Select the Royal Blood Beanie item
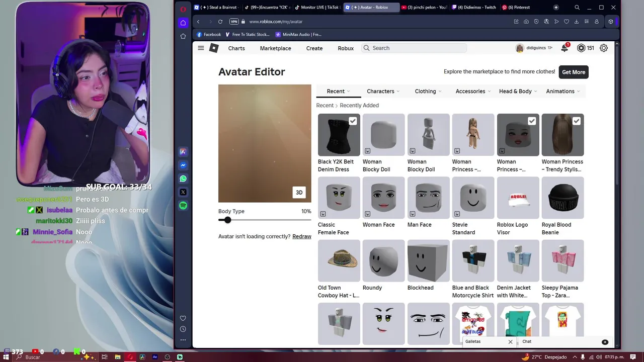 pos(563,207)
